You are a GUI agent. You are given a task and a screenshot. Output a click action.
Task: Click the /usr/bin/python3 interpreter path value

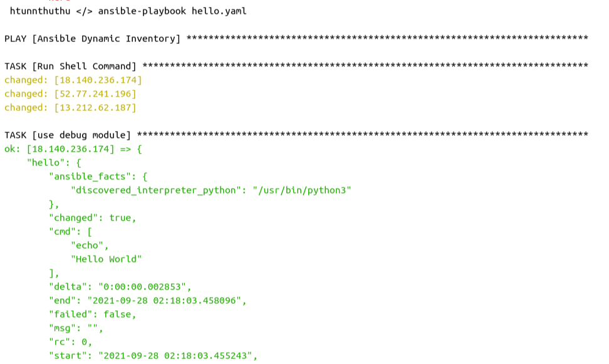(302, 190)
